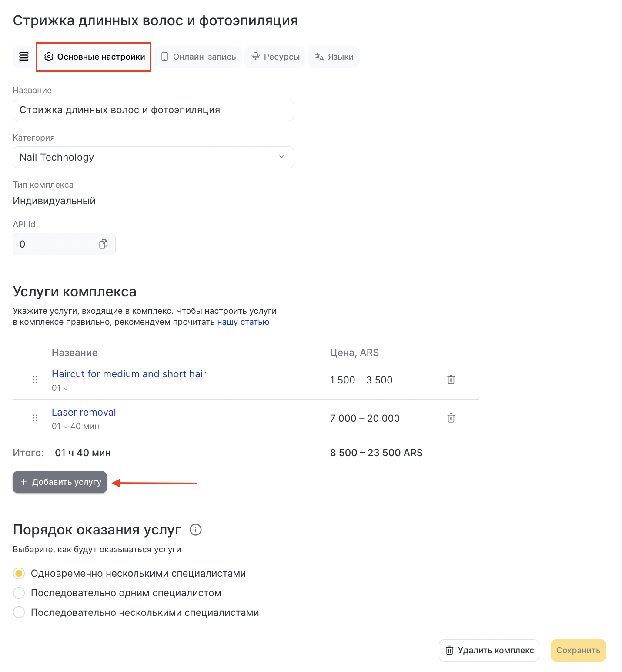Click the drag handle beside Laser removal
The height and width of the screenshot is (672, 622).
[35, 418]
